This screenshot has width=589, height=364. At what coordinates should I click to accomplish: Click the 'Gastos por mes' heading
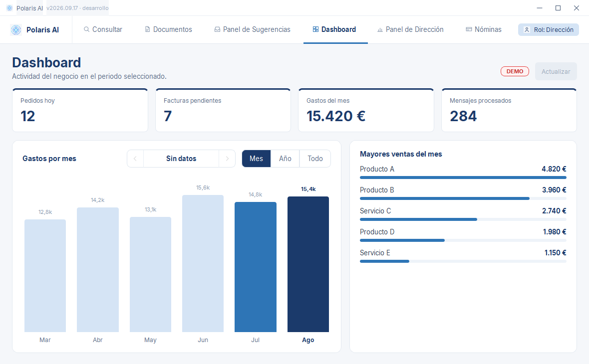(x=49, y=159)
